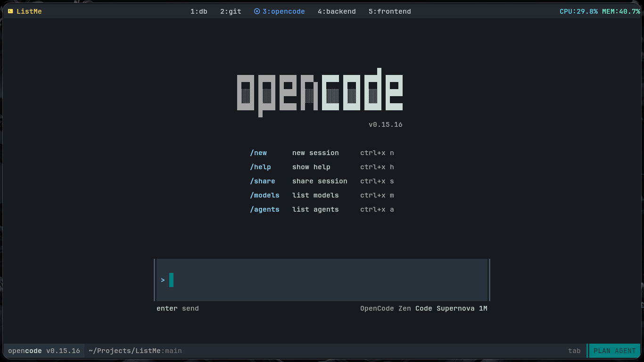Click the 'ctrl+x m' shortcut hint
This screenshot has width=644, height=362.
pos(377,196)
